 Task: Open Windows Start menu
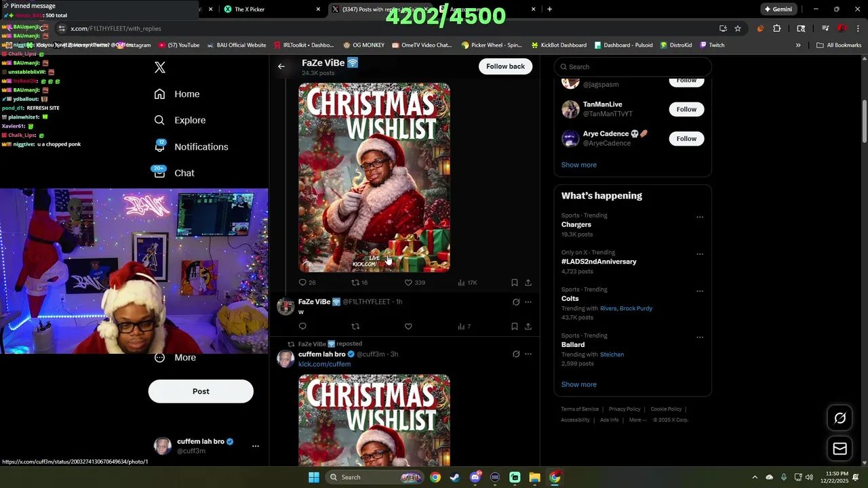[x=314, y=477]
